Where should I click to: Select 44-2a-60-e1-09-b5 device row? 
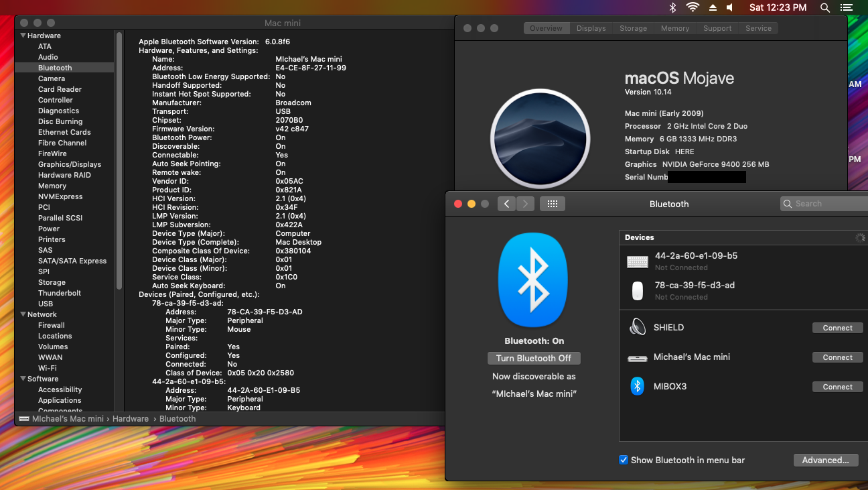click(742, 261)
